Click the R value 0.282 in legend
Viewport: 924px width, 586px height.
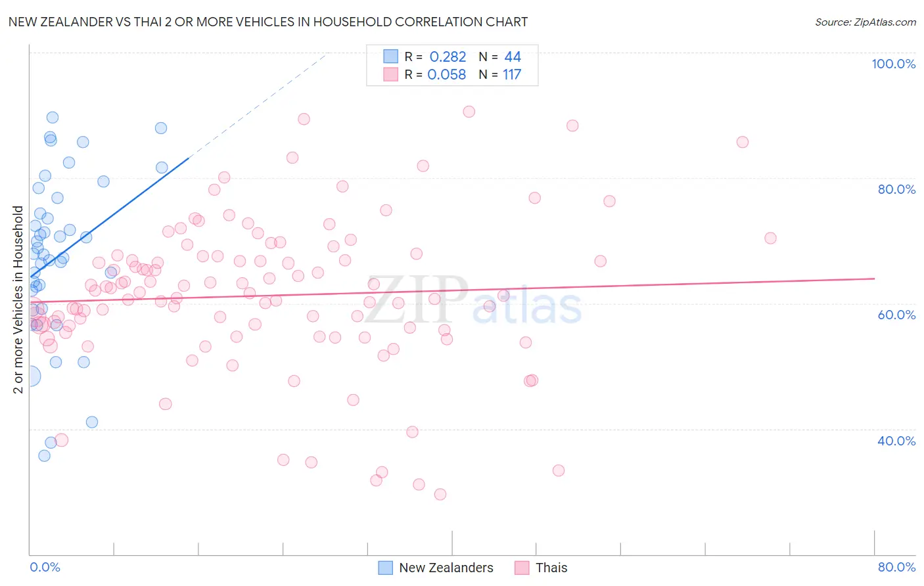(448, 56)
